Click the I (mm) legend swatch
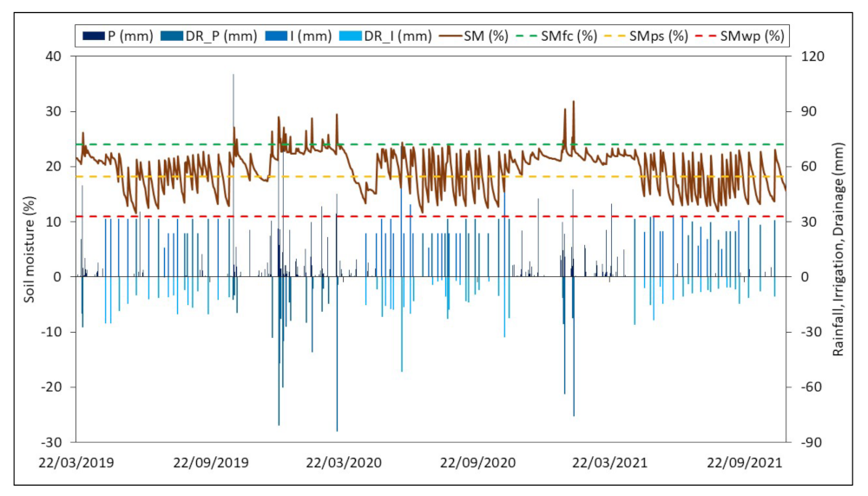The image size is (868, 496). (277, 36)
